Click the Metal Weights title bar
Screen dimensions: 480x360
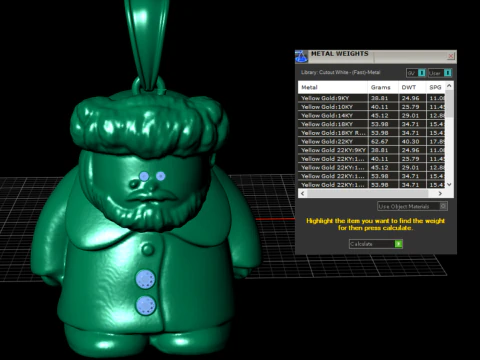(377, 56)
